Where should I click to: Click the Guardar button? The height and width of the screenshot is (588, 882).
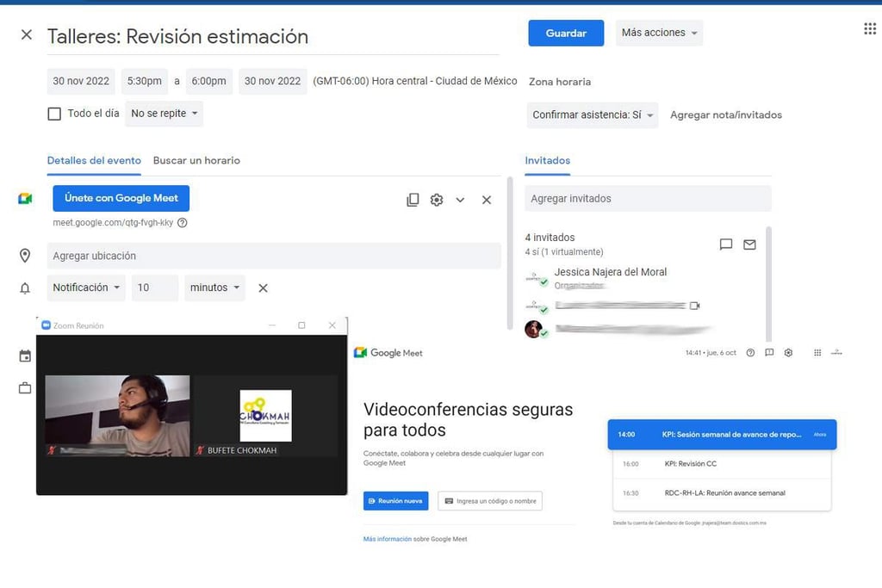click(x=566, y=34)
